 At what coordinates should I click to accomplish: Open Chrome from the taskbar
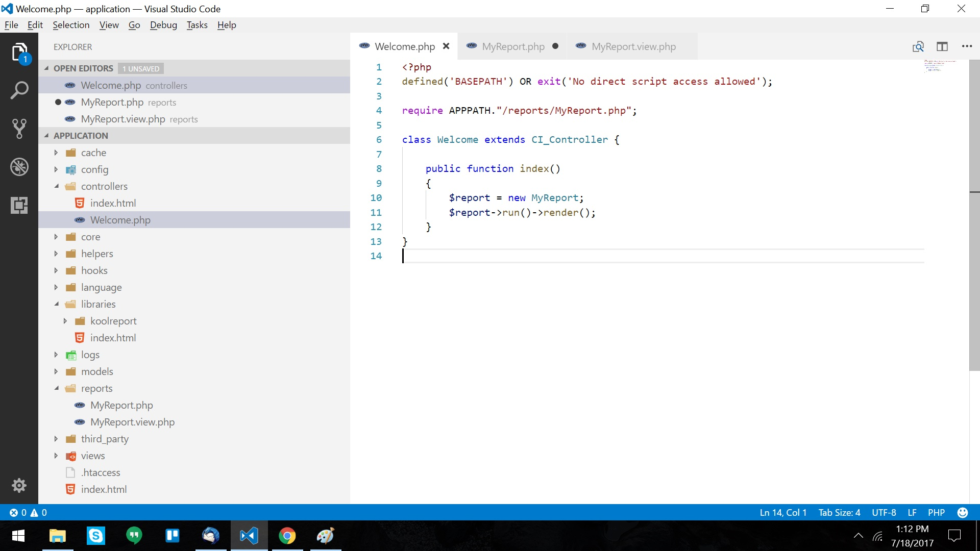pyautogui.click(x=287, y=536)
